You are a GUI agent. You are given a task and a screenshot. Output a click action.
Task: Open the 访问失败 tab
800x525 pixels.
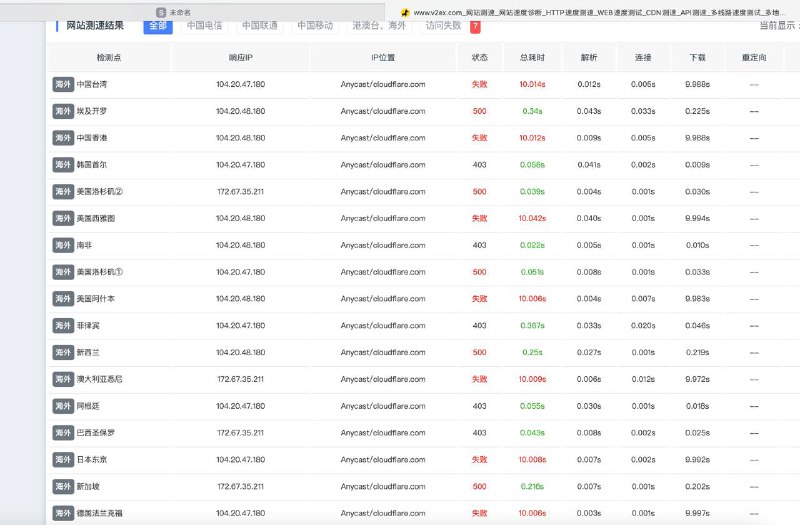(443, 26)
